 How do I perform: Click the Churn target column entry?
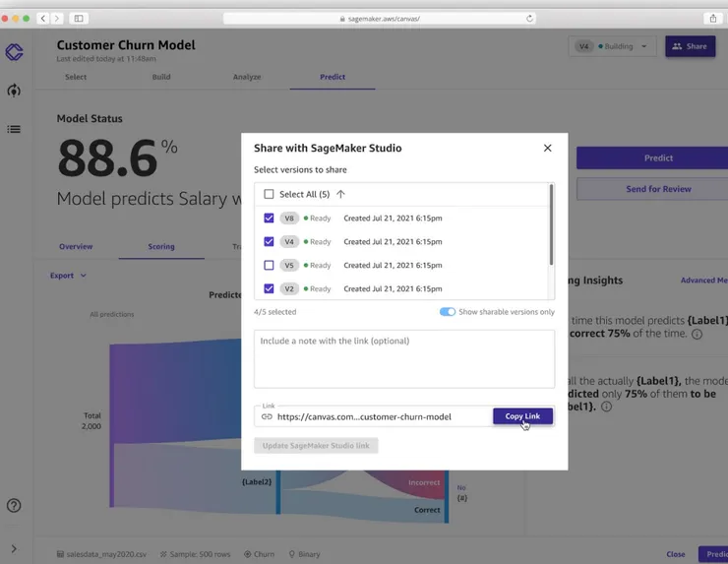click(259, 554)
